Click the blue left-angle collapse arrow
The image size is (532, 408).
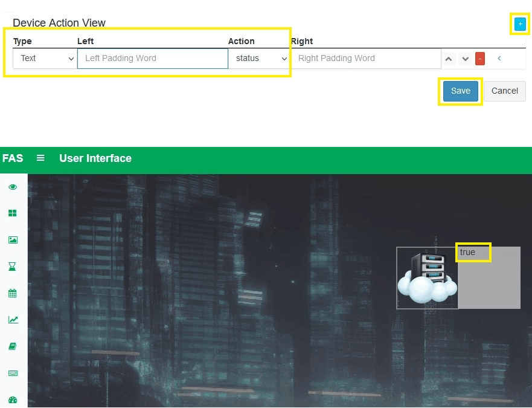click(499, 59)
